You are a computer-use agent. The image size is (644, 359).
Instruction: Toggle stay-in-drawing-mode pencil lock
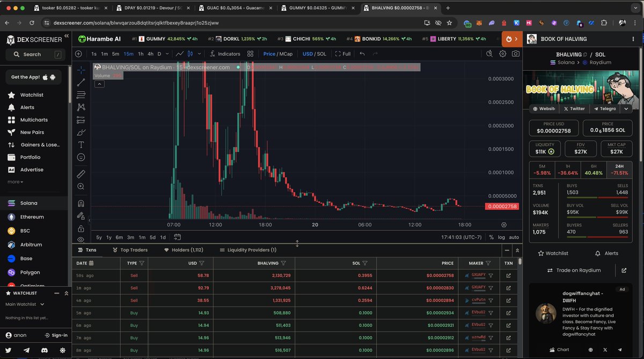[x=81, y=216]
